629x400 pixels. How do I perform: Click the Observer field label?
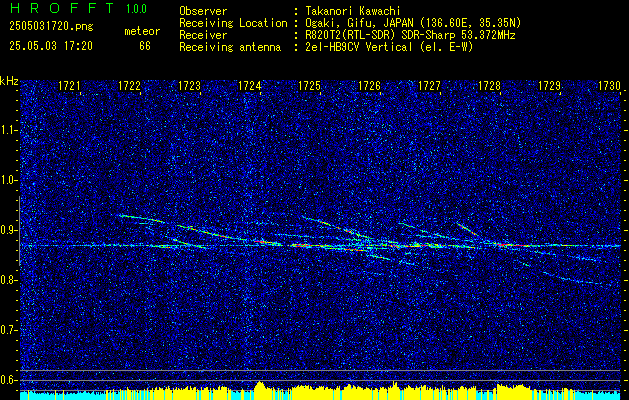point(203,11)
